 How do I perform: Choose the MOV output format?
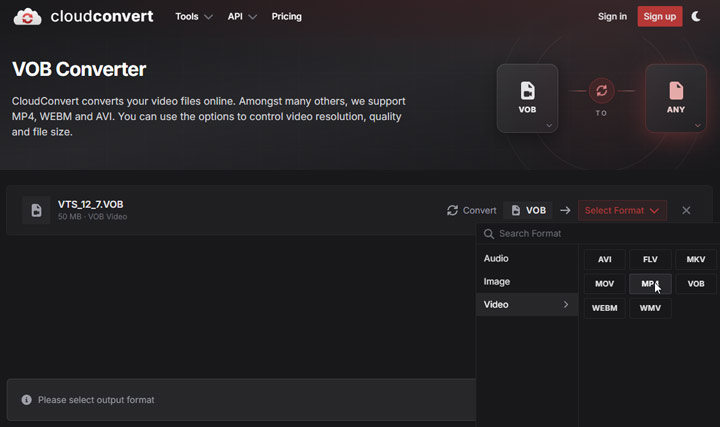[x=604, y=284]
